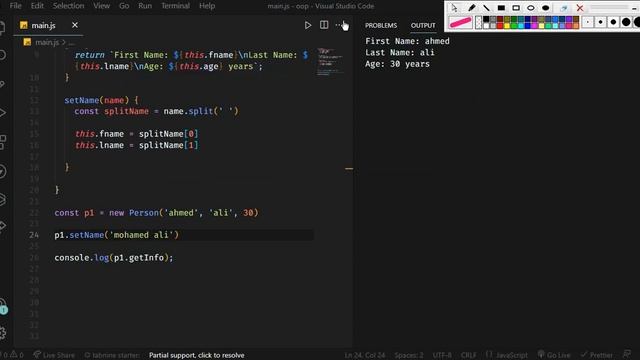Open the View menu
This screenshot has width=640, height=360.
pos(102,6)
